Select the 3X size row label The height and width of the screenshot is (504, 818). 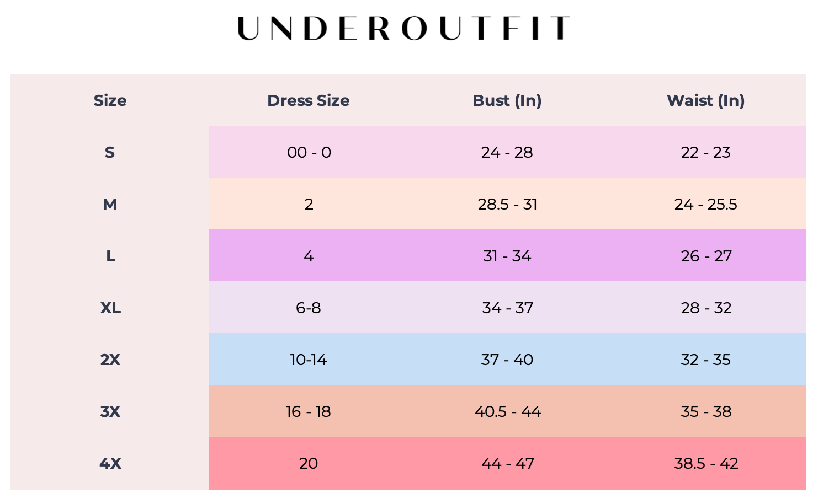coord(110,411)
